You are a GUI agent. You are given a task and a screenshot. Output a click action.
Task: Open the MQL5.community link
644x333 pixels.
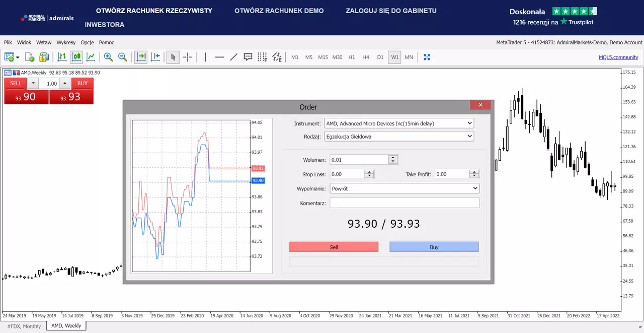[x=618, y=57]
